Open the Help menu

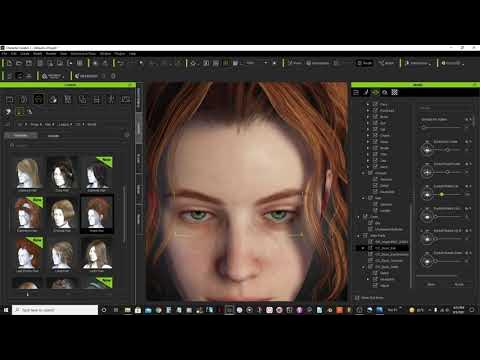coord(132,54)
